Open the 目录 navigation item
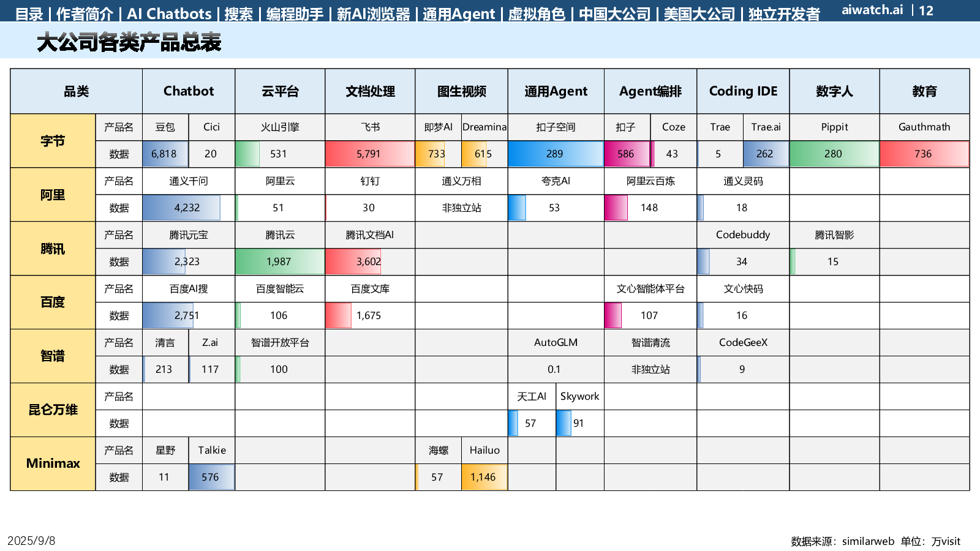Viewport: 980px width, 551px height. click(x=29, y=13)
